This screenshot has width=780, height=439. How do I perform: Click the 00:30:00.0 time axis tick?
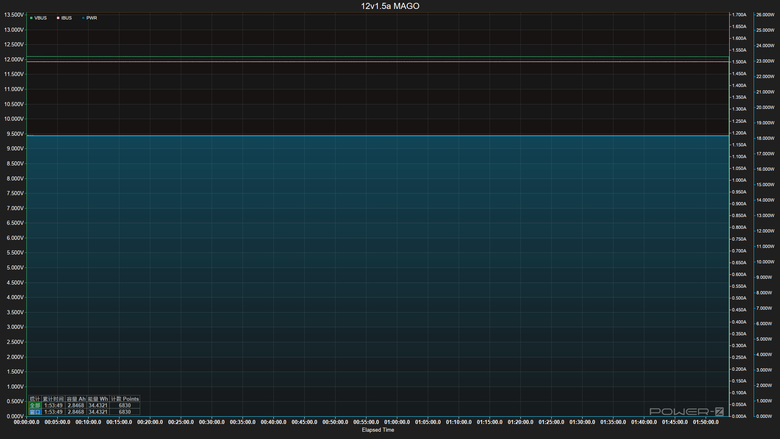click(212, 422)
